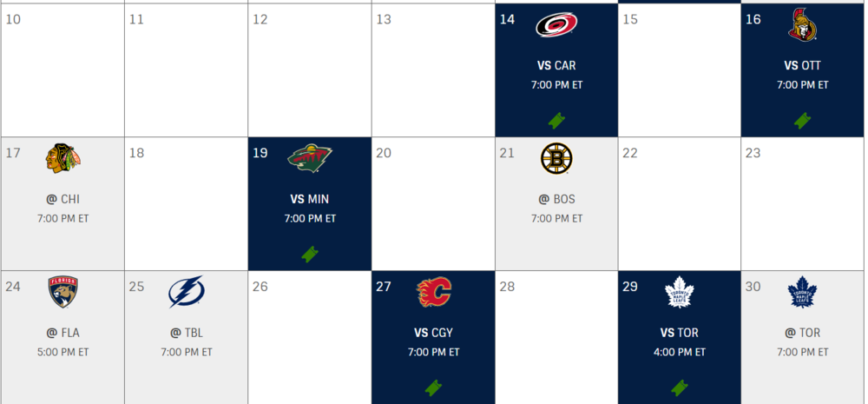Select the Tampa Bay Lightning logo on the 25th

[187, 292]
